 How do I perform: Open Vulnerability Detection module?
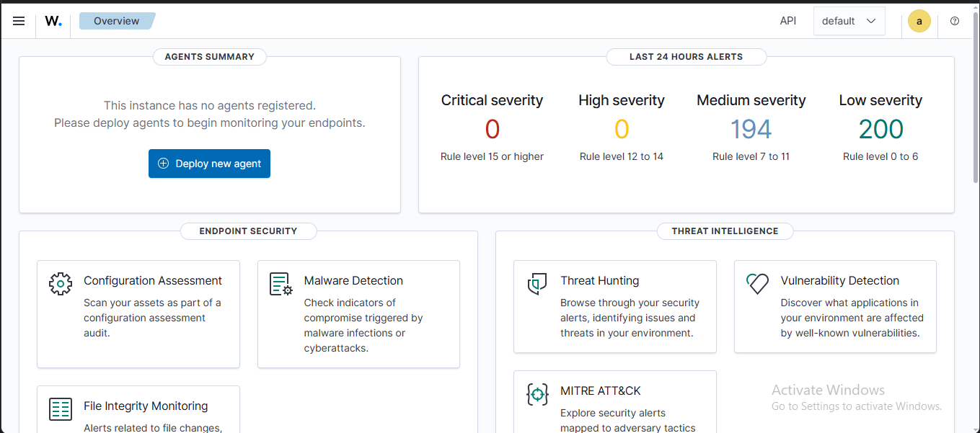(835, 307)
